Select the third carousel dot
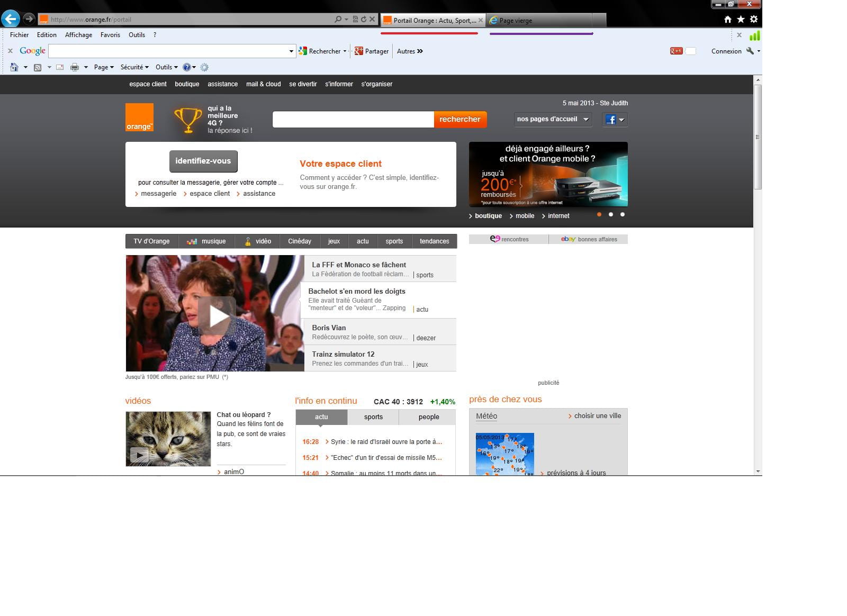847x616 pixels. tap(623, 214)
